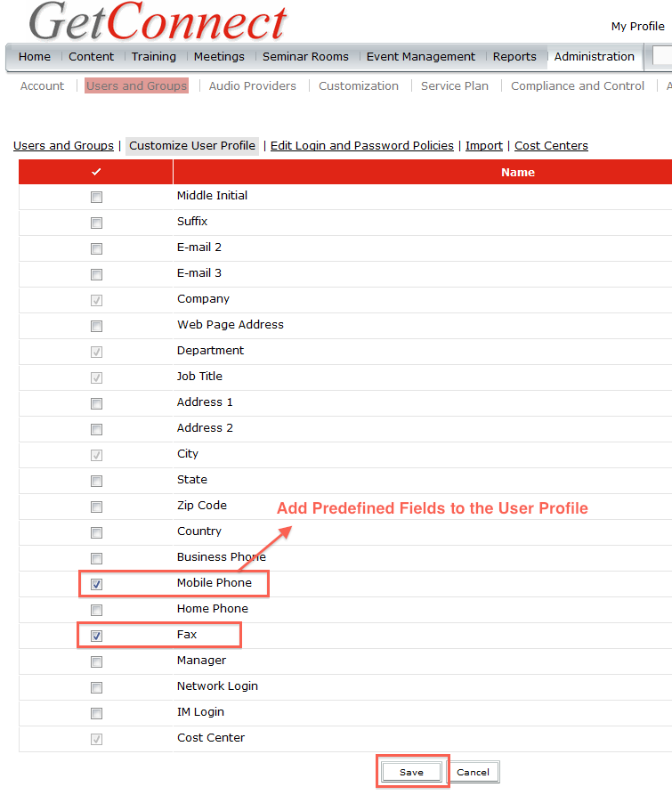The image size is (672, 803).
Task: Enable the State checkbox
Action: 96,481
